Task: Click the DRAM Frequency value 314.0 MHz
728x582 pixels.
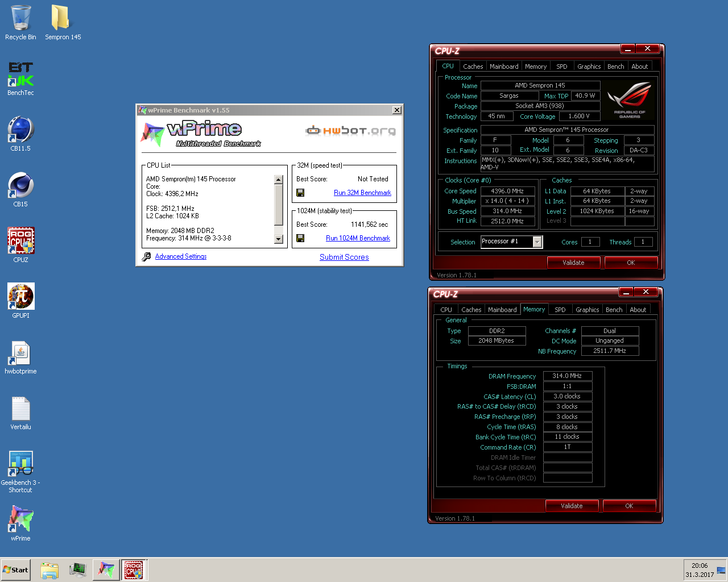Action: tap(567, 376)
